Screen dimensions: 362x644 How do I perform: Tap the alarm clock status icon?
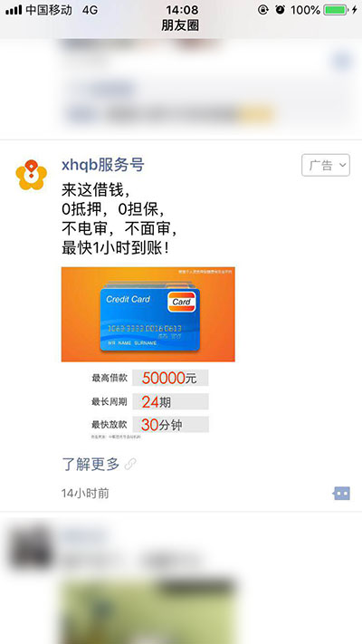[x=281, y=10]
